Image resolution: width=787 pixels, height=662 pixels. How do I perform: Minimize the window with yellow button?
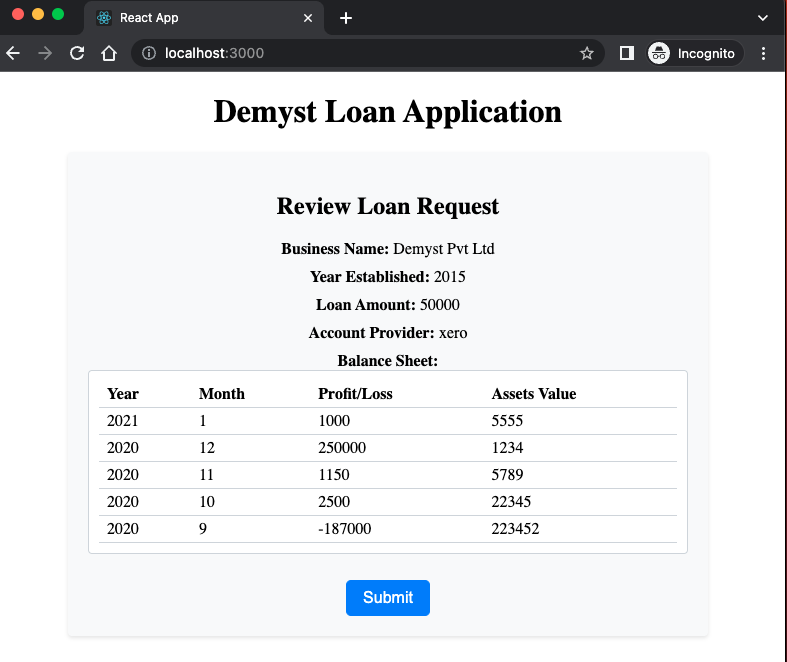(38, 14)
